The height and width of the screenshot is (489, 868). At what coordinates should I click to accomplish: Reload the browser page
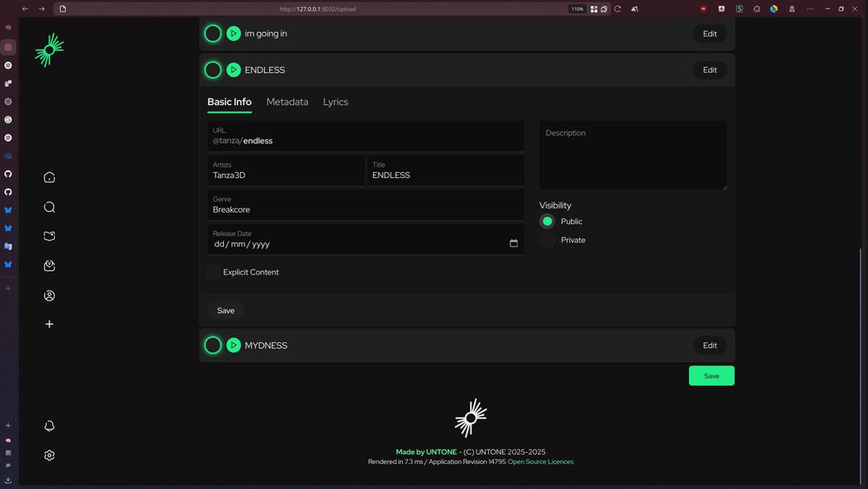click(x=618, y=9)
